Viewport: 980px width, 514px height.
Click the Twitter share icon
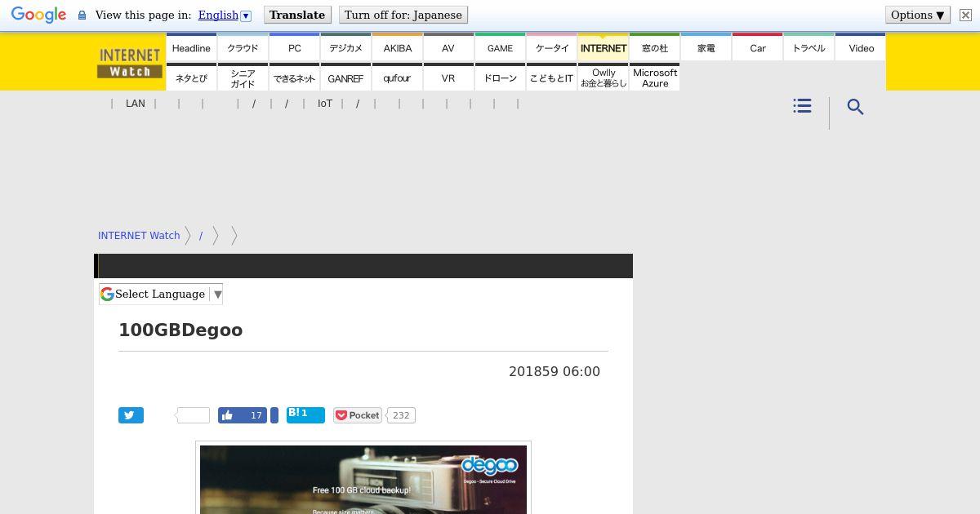coord(131,415)
